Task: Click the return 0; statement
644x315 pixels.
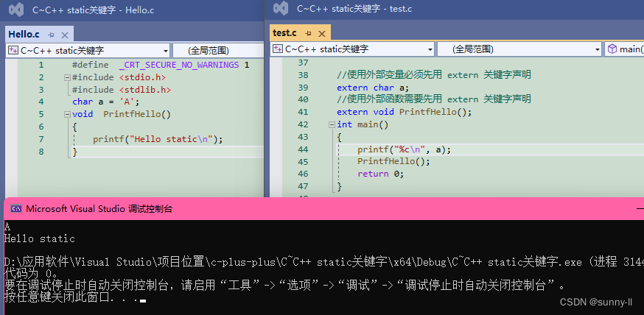Action: (381, 174)
